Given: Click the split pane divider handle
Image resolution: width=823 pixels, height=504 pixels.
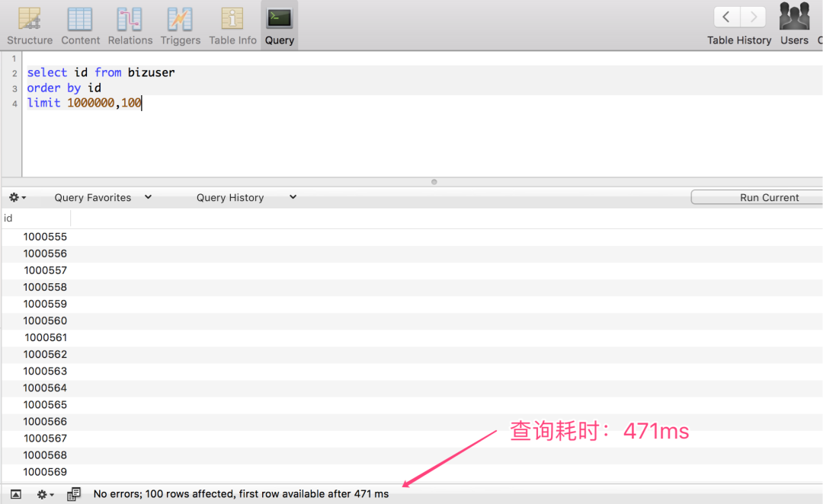Looking at the screenshot, I should [434, 182].
